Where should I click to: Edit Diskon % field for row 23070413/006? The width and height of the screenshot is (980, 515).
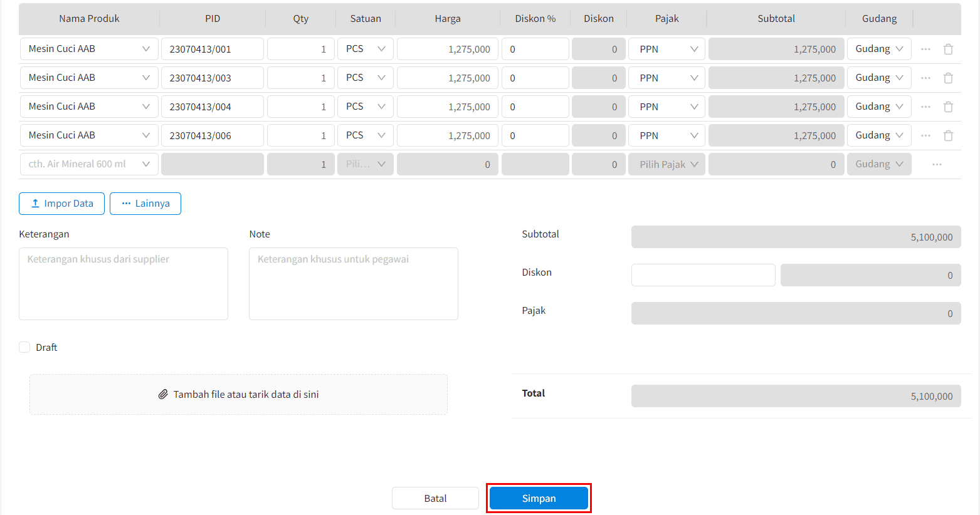535,135
